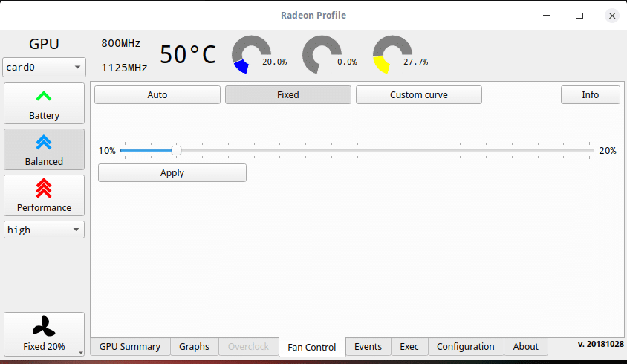The width and height of the screenshot is (627, 364).
Task: Click the Fixed 20% fan button
Action: pyautogui.click(x=44, y=334)
